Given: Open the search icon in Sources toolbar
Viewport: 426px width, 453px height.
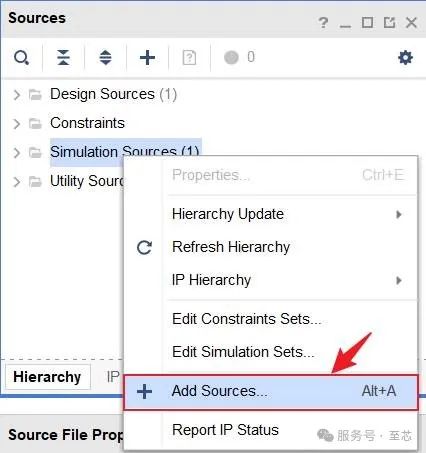Looking at the screenshot, I should point(21,58).
